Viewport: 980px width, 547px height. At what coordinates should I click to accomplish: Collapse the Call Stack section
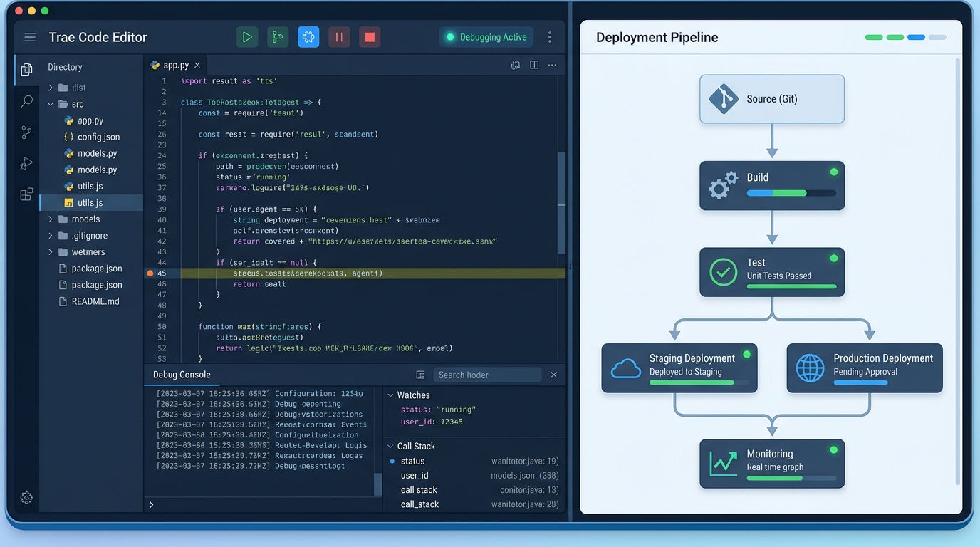click(x=390, y=446)
